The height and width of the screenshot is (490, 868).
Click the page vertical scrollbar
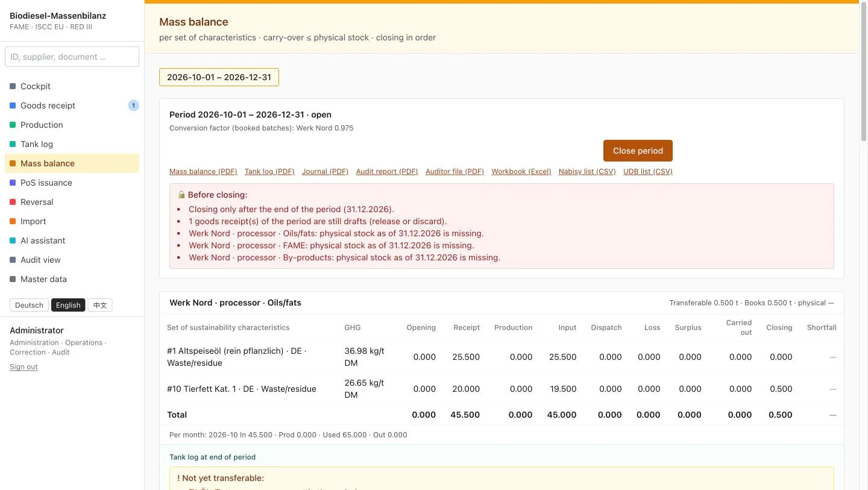pos(863,72)
